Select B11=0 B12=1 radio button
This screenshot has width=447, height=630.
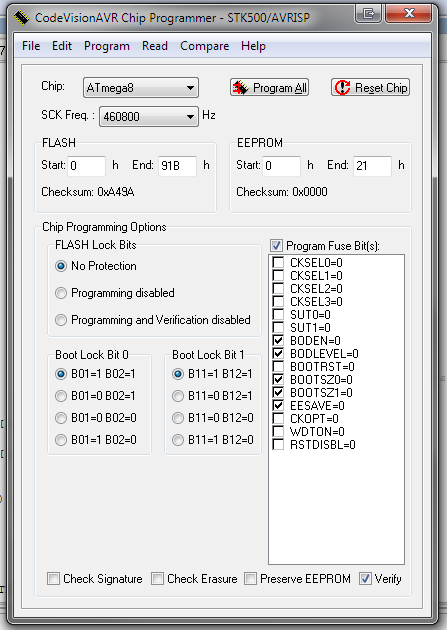[x=178, y=396]
